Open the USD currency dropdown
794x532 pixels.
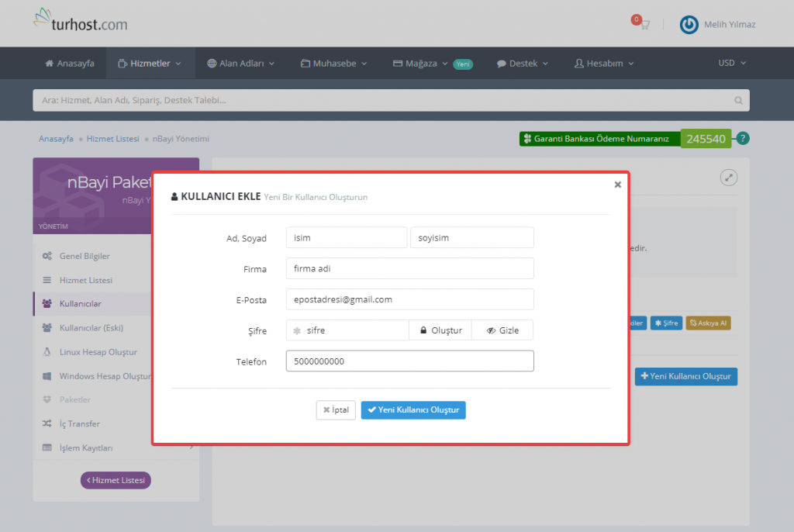click(732, 64)
